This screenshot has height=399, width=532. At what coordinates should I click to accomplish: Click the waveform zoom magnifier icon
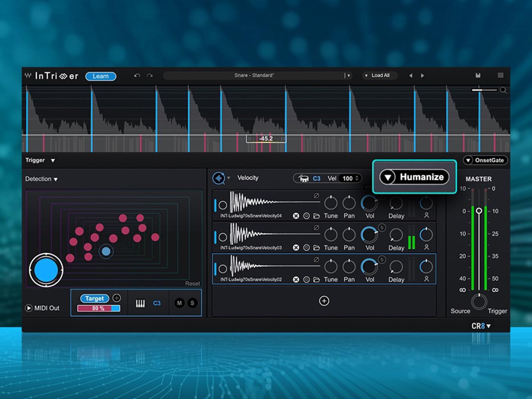pyautogui.click(x=503, y=90)
